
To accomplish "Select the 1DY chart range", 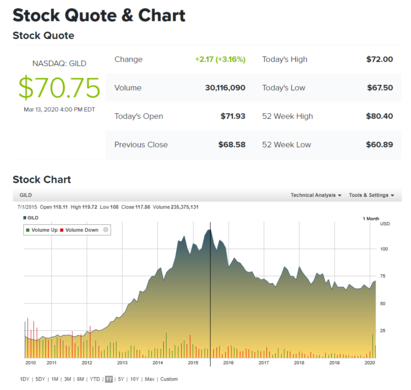I will point(25,379).
